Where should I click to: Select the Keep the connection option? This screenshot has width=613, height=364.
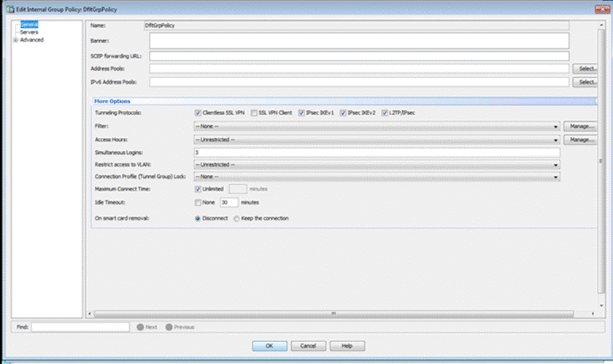click(x=236, y=218)
